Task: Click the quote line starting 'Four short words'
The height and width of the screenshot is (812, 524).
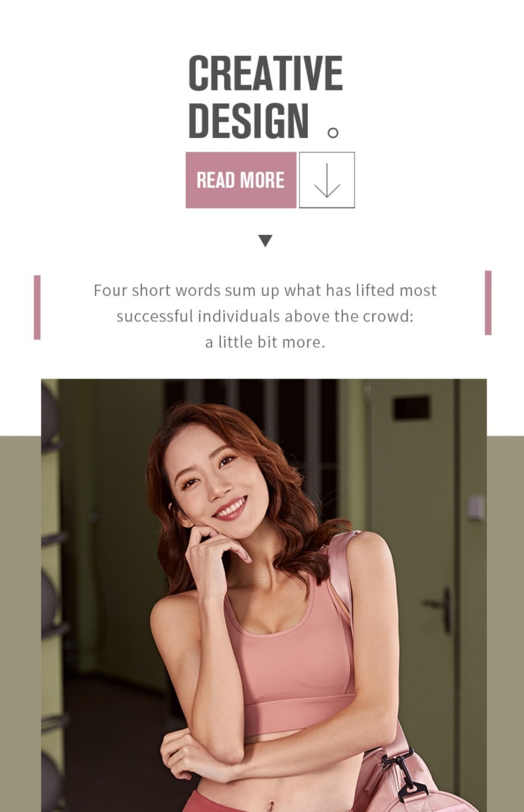Action: click(x=265, y=291)
